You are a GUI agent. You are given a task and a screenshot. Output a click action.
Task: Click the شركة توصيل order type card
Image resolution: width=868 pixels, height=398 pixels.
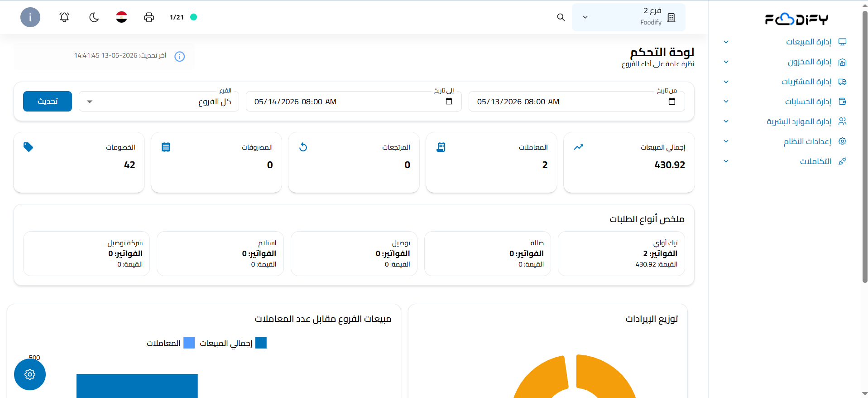click(x=86, y=253)
